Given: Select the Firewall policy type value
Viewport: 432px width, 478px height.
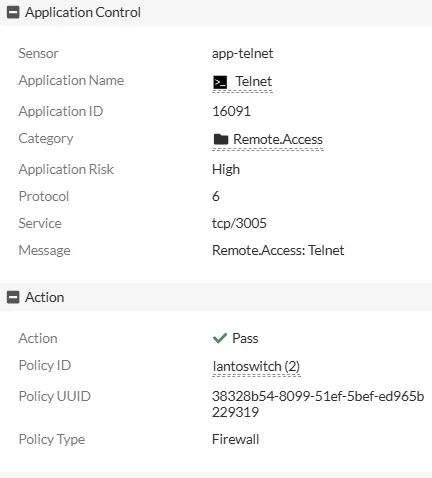Looking at the screenshot, I should click(235, 439).
